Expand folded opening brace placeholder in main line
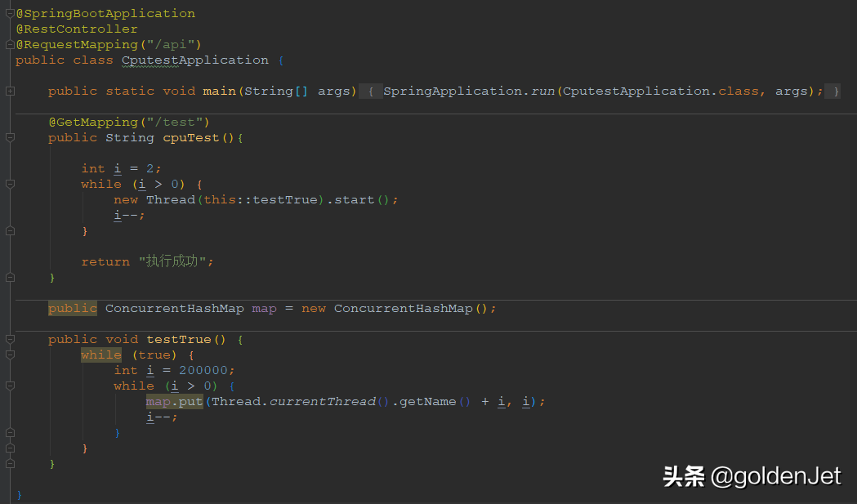Viewport: 857px width, 504px height. coord(371,91)
